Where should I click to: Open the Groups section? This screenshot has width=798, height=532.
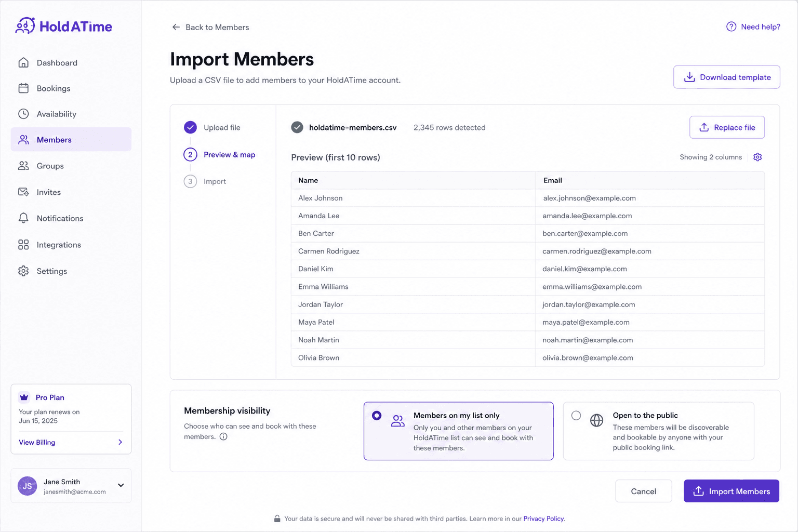[x=71, y=166]
